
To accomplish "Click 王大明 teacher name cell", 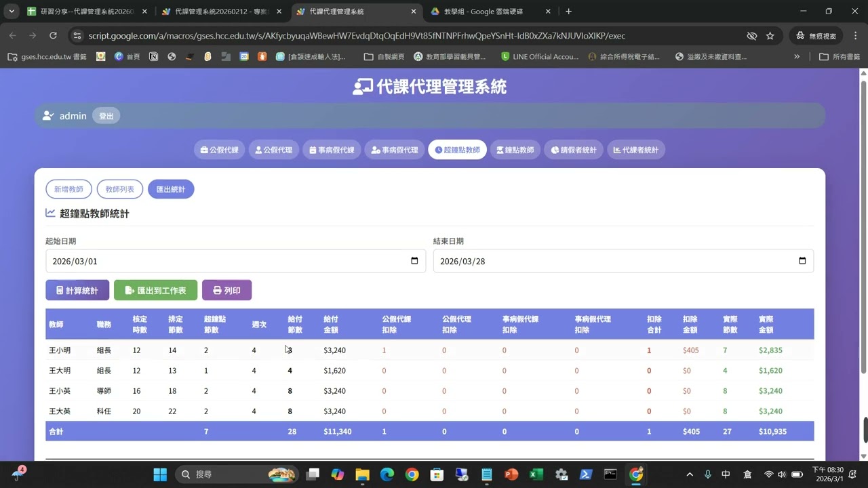I will click(x=60, y=371).
